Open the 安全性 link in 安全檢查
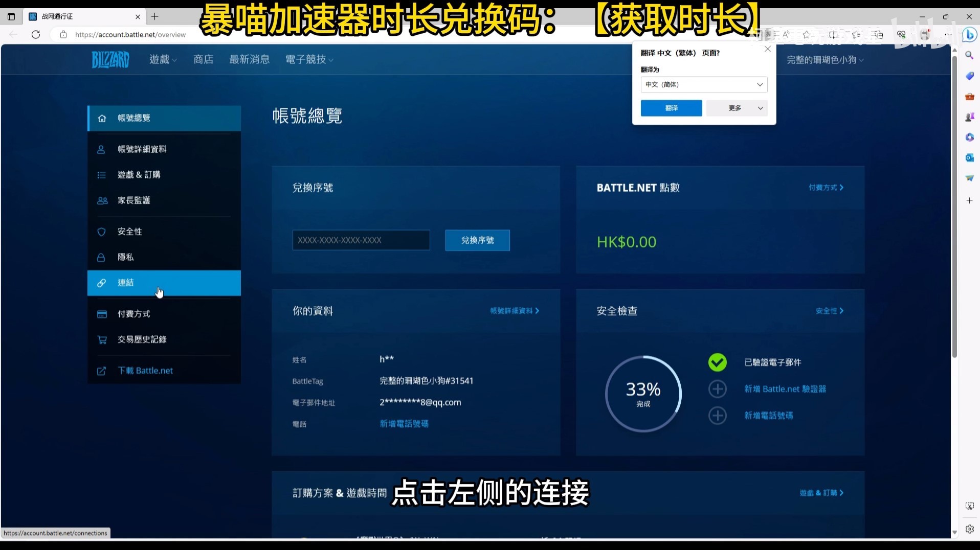 829,311
